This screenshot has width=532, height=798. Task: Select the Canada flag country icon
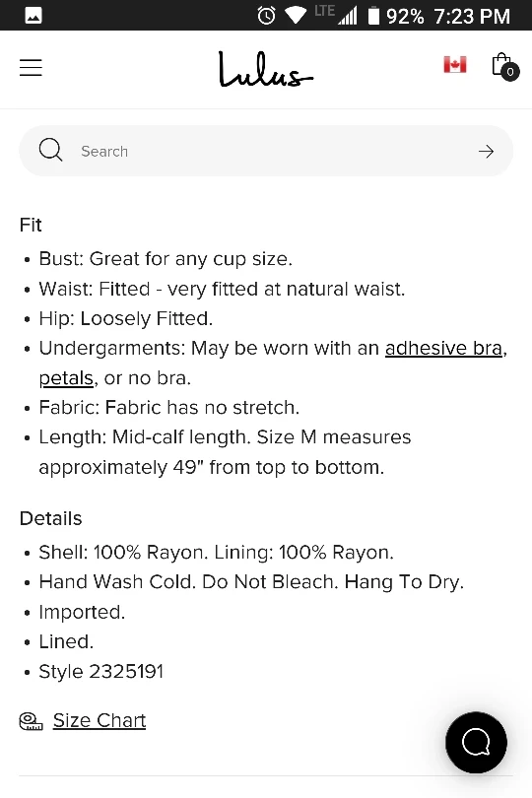tap(454, 65)
